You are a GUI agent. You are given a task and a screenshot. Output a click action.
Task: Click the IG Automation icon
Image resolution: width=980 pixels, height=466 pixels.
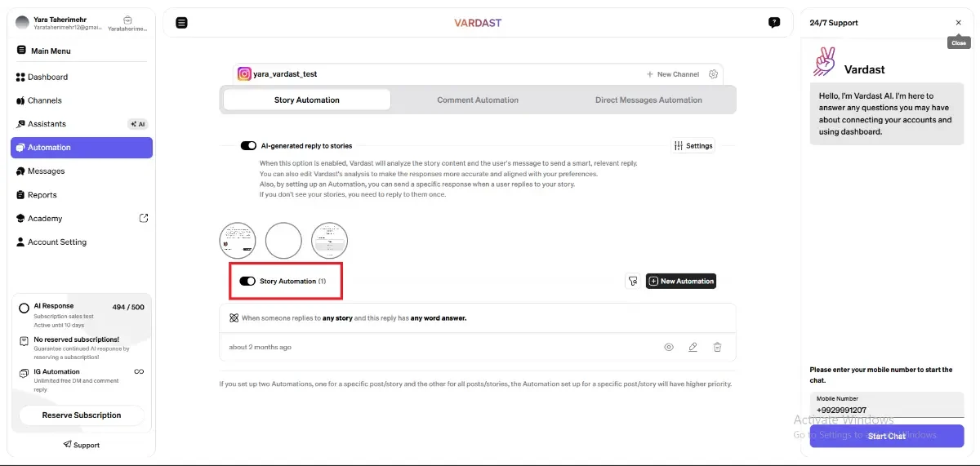(24, 373)
